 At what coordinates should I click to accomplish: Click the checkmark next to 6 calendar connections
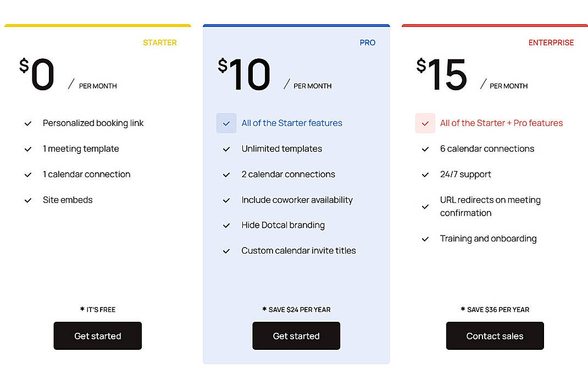[425, 149]
